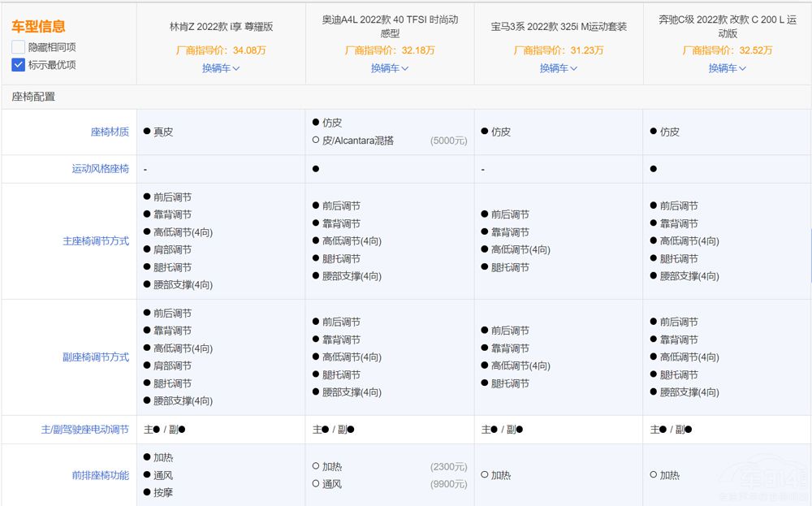Click the 座椅配置 section header
Viewport: 812px width, 506px height.
33,97
